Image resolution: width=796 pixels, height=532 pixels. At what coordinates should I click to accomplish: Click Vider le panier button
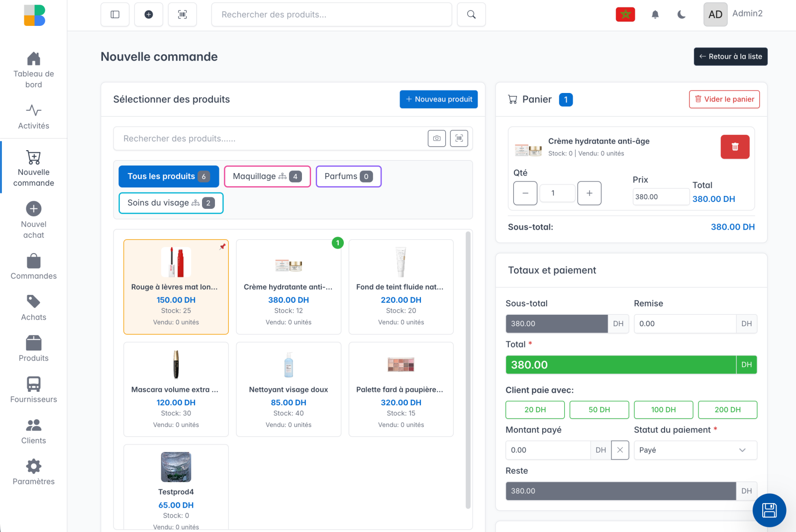(724, 99)
